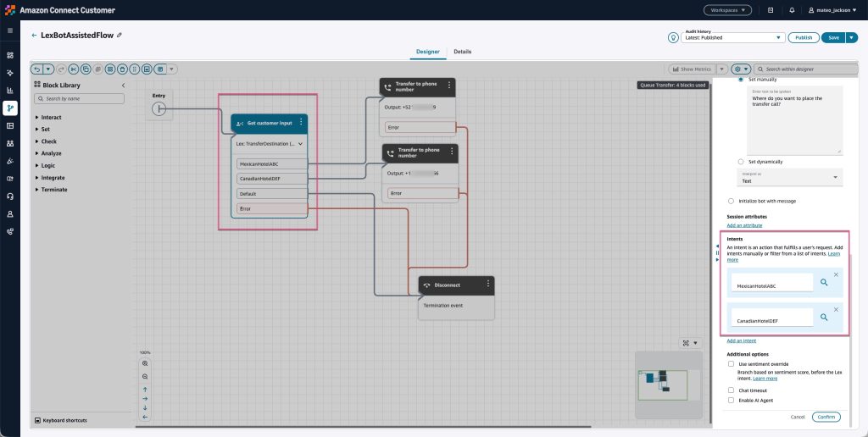This screenshot has width=868, height=437.
Task: Tick the Chat timeout checkbox
Action: point(731,390)
